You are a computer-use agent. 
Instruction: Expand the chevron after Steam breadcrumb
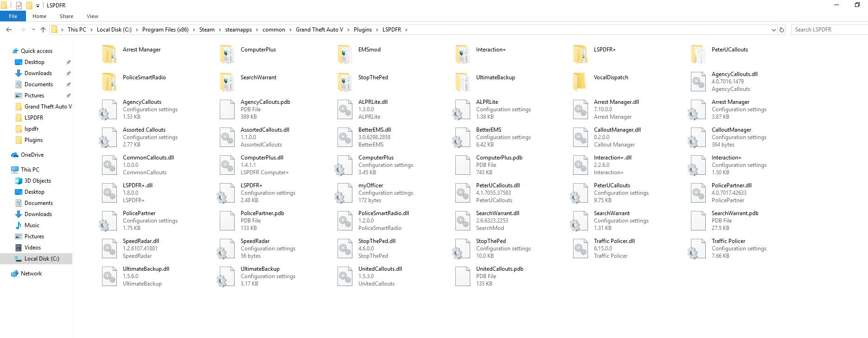pyautogui.click(x=220, y=30)
